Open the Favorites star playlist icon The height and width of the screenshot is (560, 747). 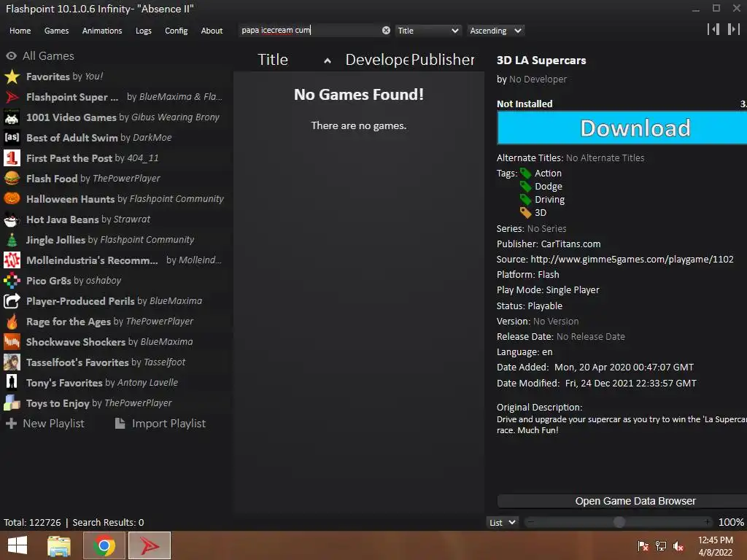point(12,76)
